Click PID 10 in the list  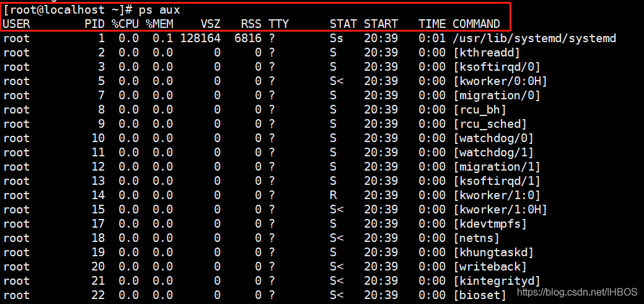point(98,138)
